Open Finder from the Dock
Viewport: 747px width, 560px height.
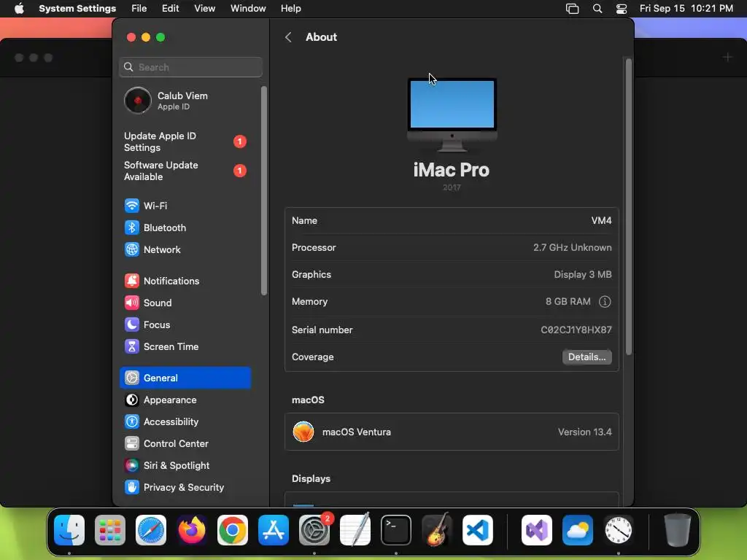69,530
